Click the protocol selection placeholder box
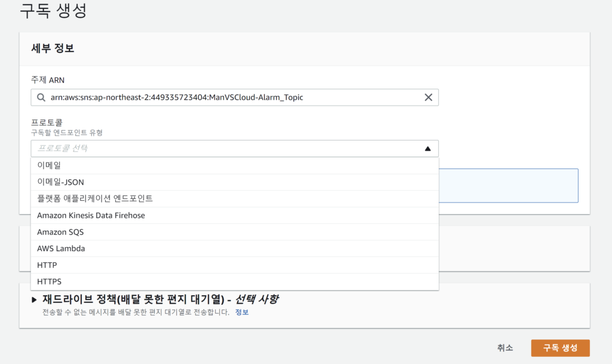The image size is (612, 364). pos(227,148)
